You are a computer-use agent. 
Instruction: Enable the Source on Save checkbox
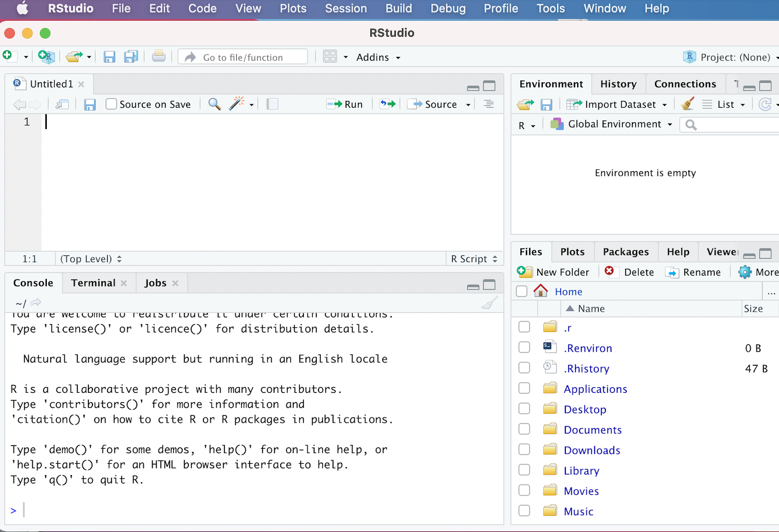click(x=112, y=104)
